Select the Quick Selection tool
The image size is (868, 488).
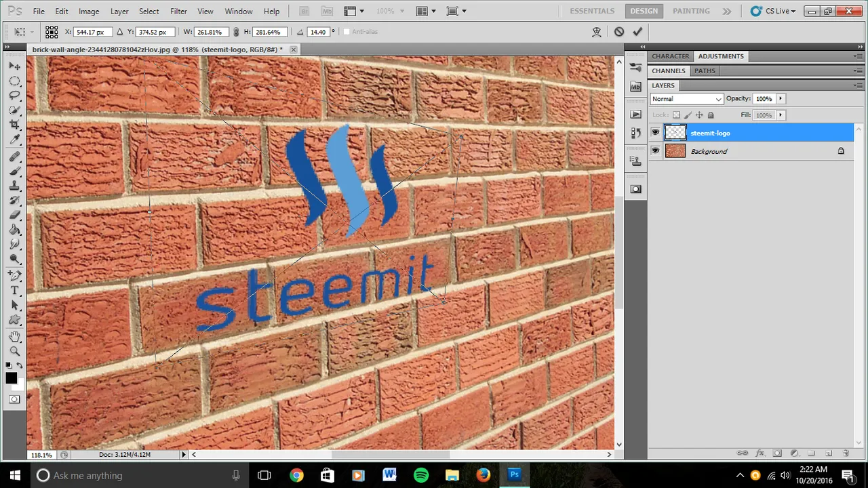click(x=14, y=110)
